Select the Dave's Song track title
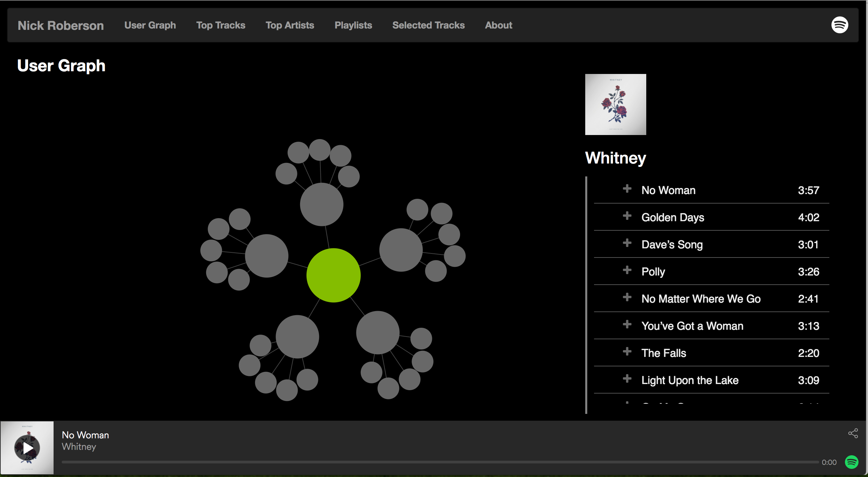The width and height of the screenshot is (868, 477). [672, 245]
